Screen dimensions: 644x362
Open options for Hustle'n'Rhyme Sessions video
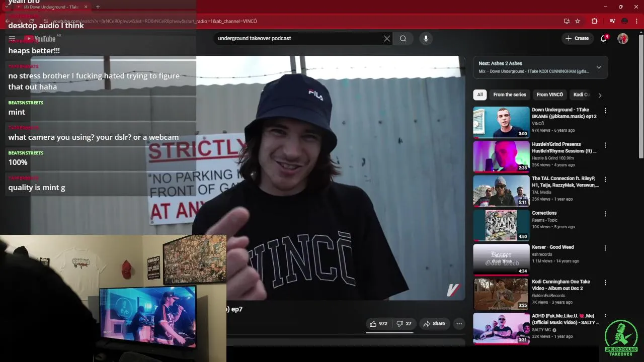[605, 145]
